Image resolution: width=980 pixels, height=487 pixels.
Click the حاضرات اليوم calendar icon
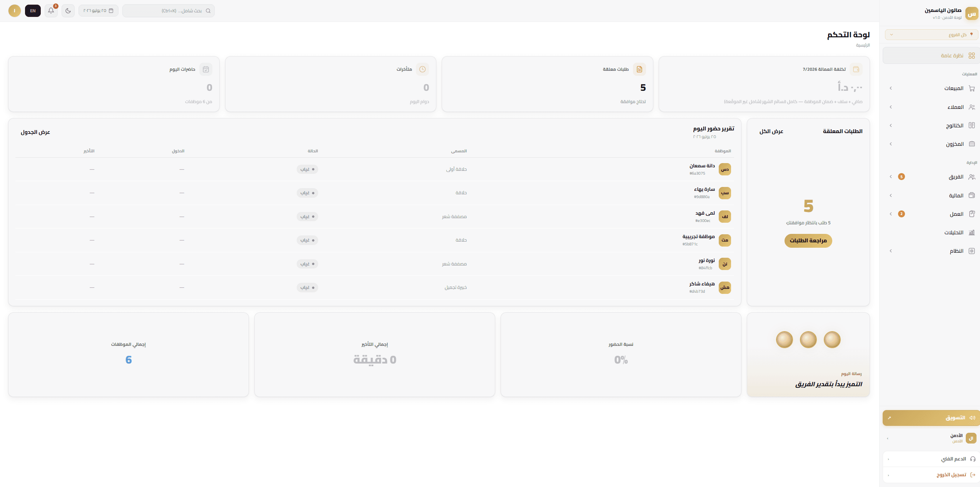click(206, 69)
